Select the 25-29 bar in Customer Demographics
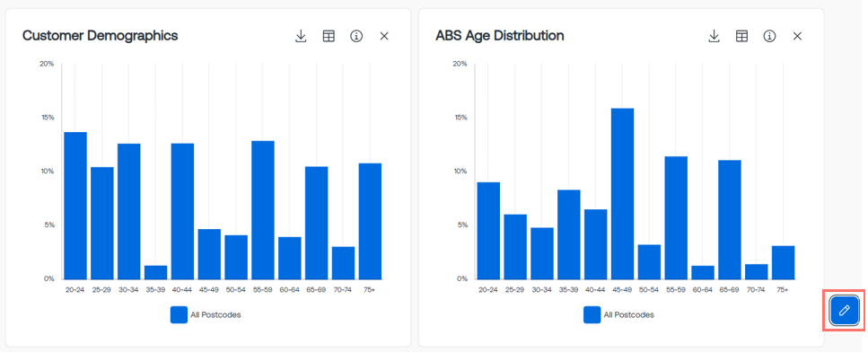 tap(101, 224)
